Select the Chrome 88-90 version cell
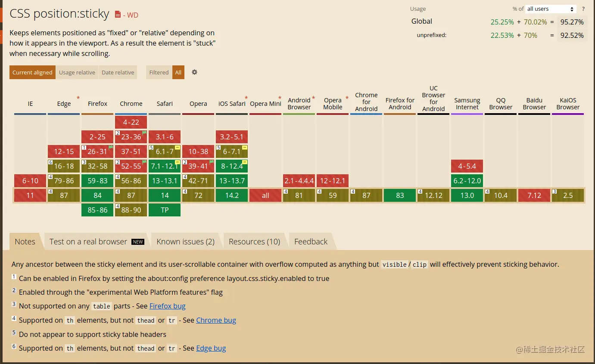Screen dimensions: 595x364 click(131, 210)
